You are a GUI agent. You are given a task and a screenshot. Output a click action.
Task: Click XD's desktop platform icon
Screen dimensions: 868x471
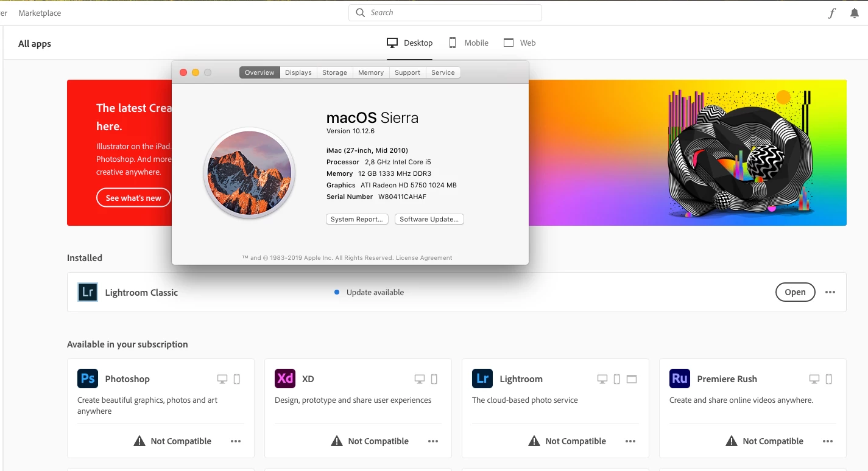[x=420, y=379]
